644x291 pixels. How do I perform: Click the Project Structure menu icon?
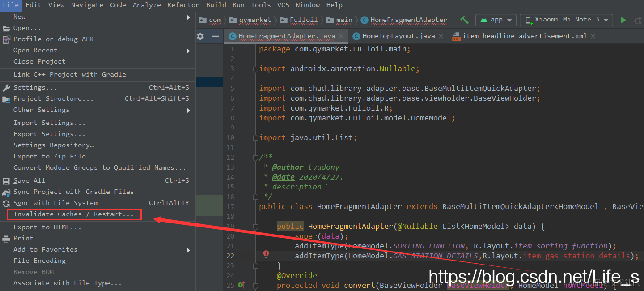pyautogui.click(x=6, y=99)
